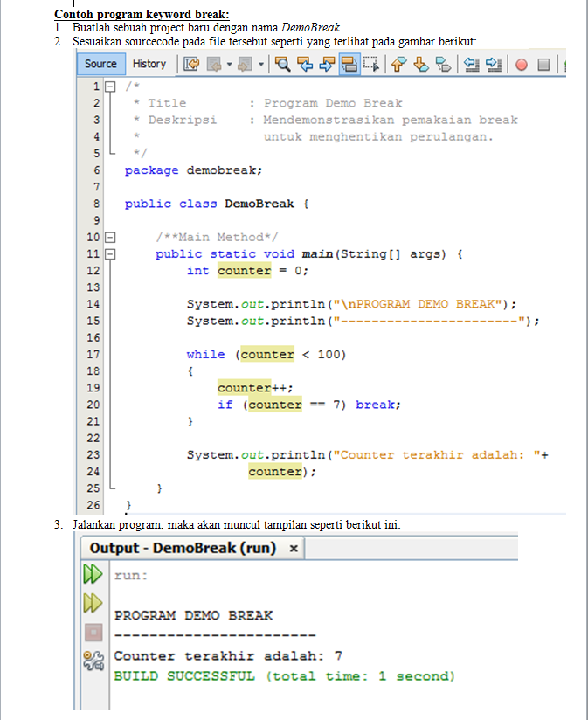Click line number 12 in the gutter

(93, 271)
